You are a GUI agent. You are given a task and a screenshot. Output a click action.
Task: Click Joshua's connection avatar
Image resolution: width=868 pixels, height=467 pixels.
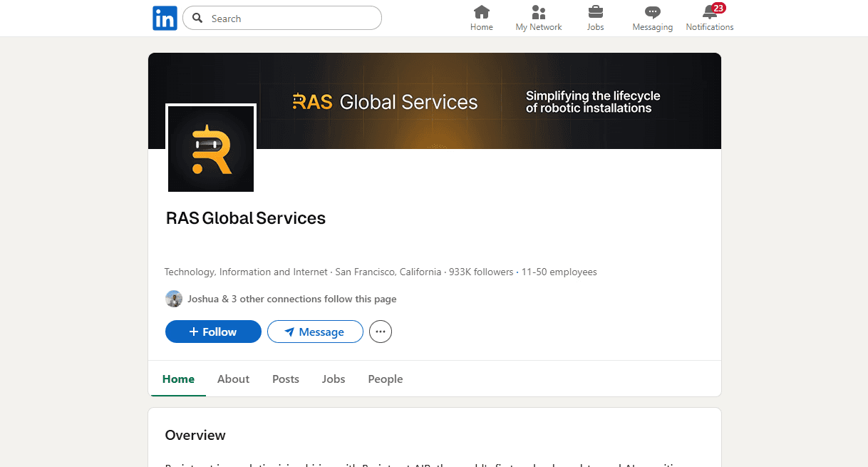click(x=174, y=299)
